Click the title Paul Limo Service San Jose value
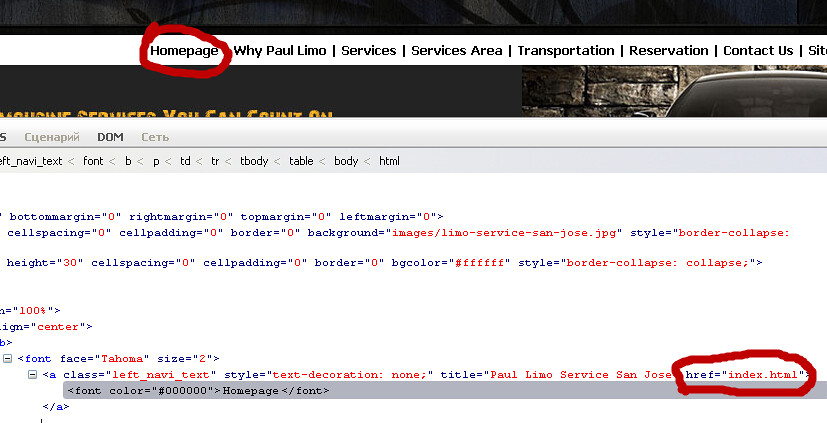The width and height of the screenshot is (827, 423). click(x=581, y=375)
